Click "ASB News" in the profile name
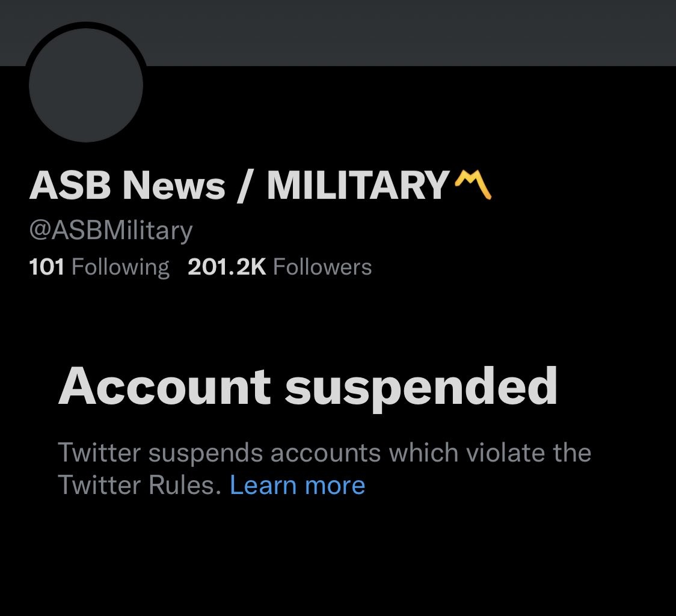 (x=127, y=186)
